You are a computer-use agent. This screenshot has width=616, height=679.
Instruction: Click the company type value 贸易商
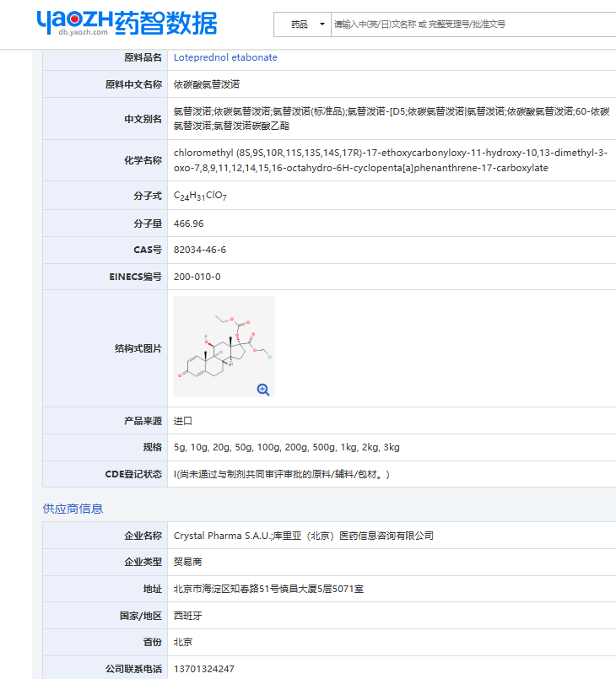coord(188,562)
